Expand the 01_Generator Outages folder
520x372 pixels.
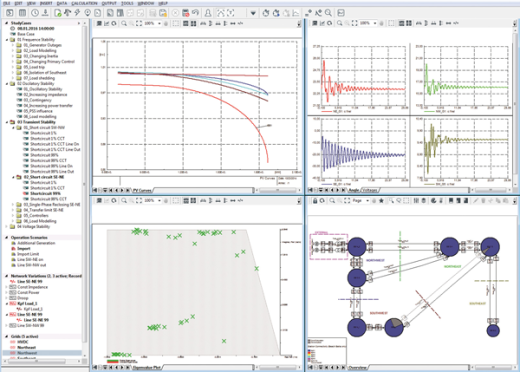pos(13,45)
